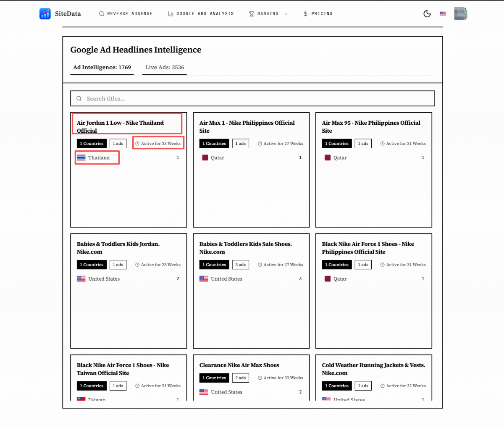
Task: Toggle dark mode moon icon
Action: [427, 14]
